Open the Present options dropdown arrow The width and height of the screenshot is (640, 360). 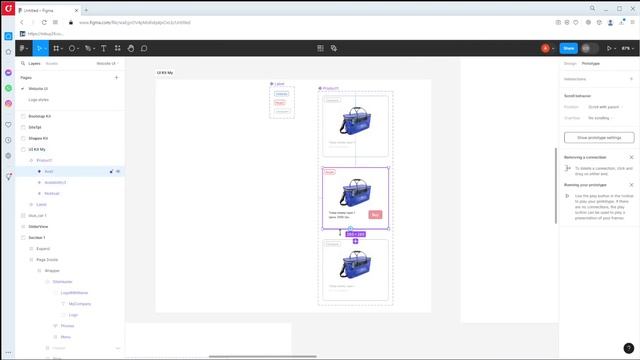pos(615,49)
